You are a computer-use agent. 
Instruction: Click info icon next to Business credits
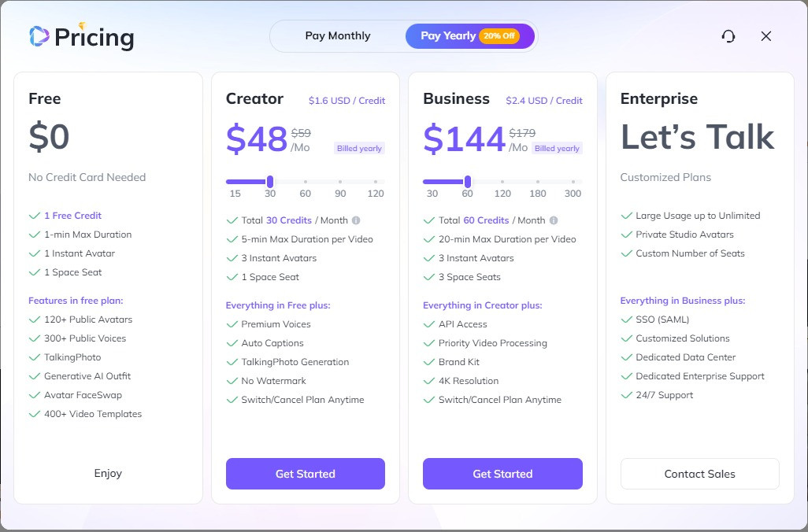[x=554, y=220]
